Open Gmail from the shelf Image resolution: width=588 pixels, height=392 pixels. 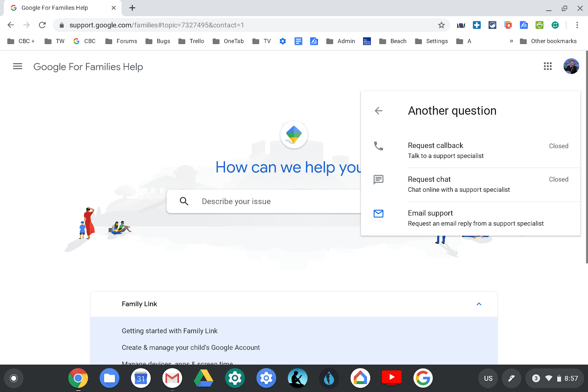tap(172, 378)
